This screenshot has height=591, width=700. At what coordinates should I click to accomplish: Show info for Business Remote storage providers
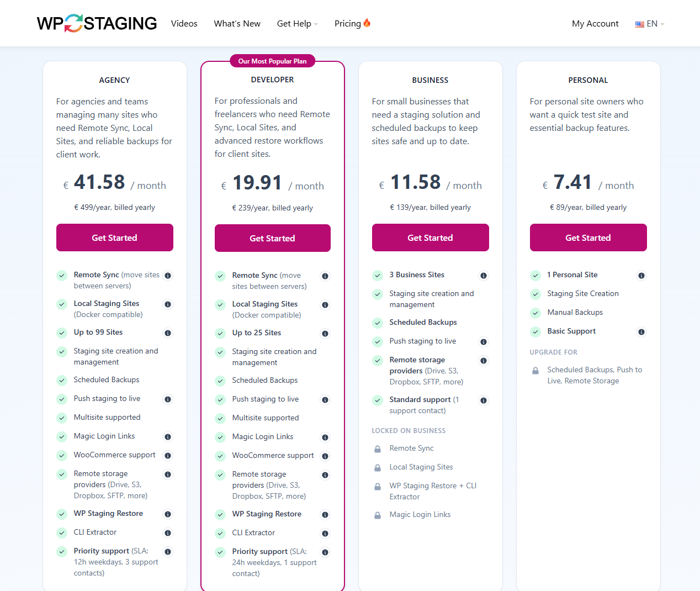[x=484, y=361]
